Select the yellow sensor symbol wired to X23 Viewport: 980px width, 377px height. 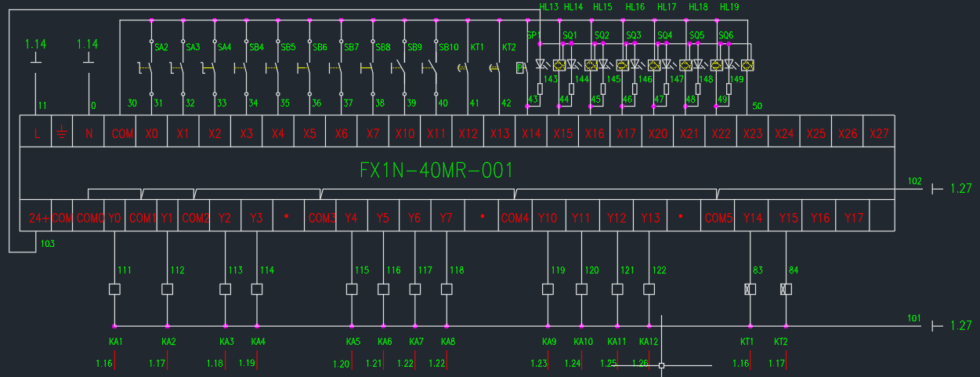click(747, 65)
